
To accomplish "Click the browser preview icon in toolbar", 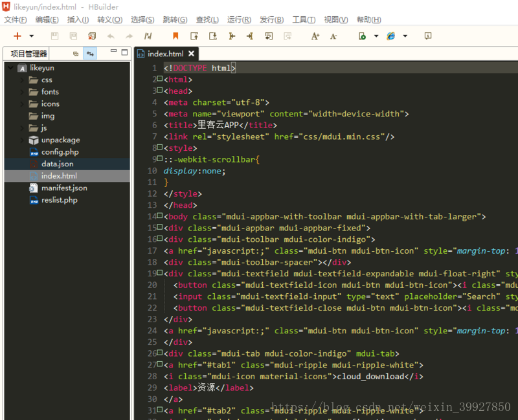I will [391, 36].
